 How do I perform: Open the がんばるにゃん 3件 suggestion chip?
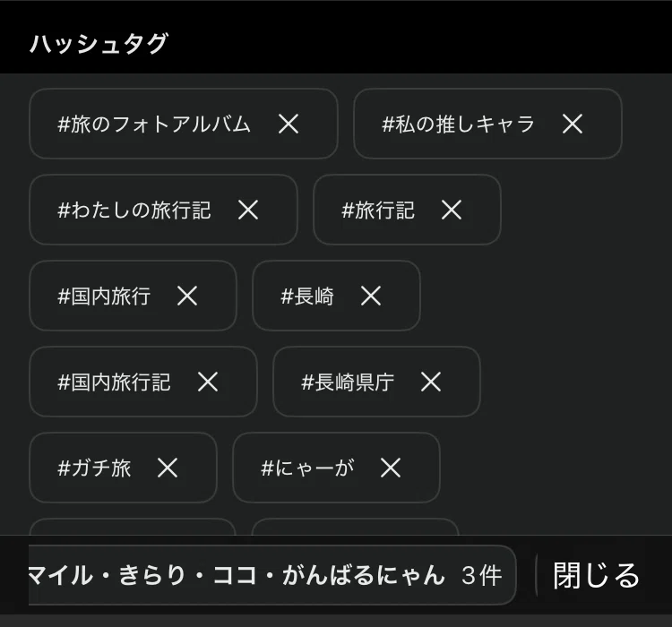272,575
